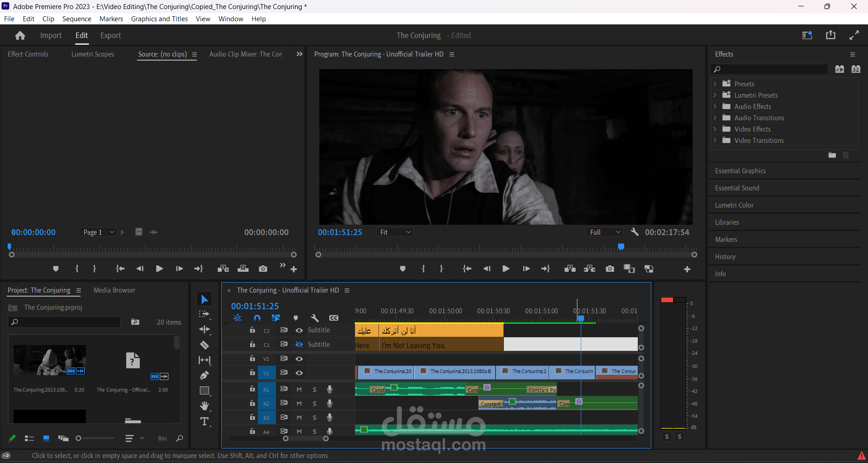Open the Page 1 dropdown
The width and height of the screenshot is (868, 463).
(x=99, y=232)
